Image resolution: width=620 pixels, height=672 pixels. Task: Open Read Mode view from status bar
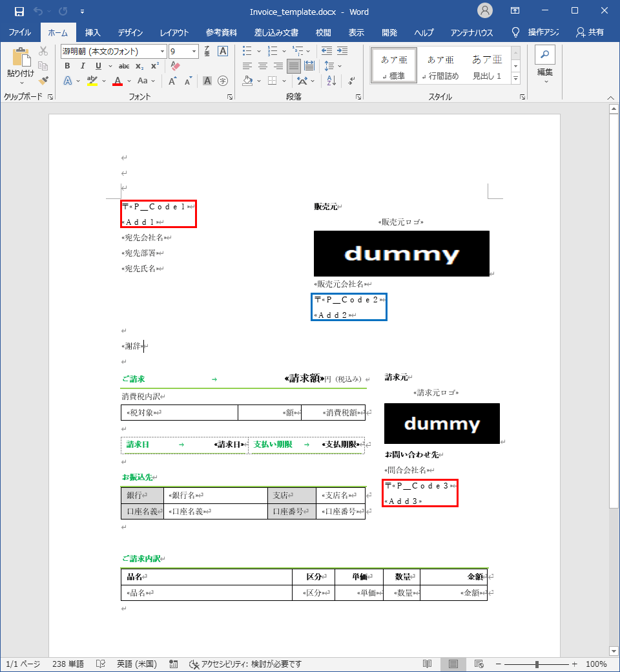(427, 664)
